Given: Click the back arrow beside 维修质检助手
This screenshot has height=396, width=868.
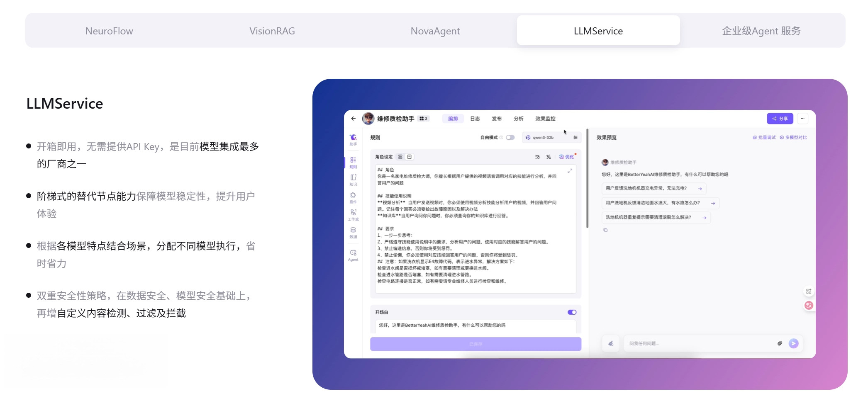Looking at the screenshot, I should pos(354,119).
